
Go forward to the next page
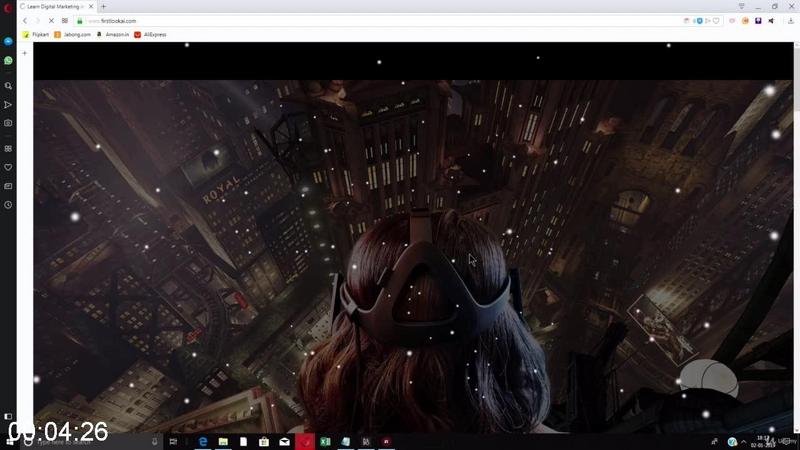pos(37,21)
